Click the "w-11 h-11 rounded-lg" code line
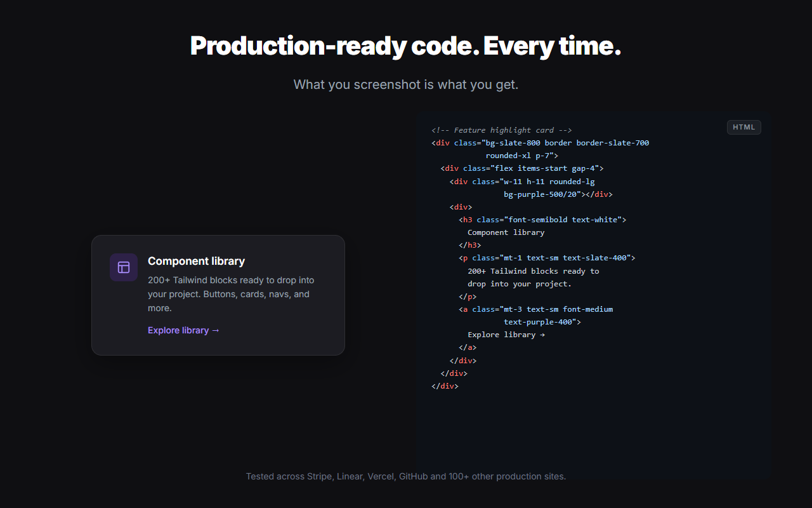This screenshot has height=508, width=812. (x=522, y=182)
